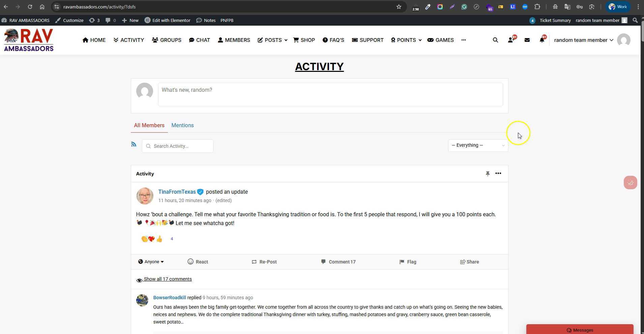Go to the HOME menu item
The width and height of the screenshot is (644, 334).
tap(94, 40)
